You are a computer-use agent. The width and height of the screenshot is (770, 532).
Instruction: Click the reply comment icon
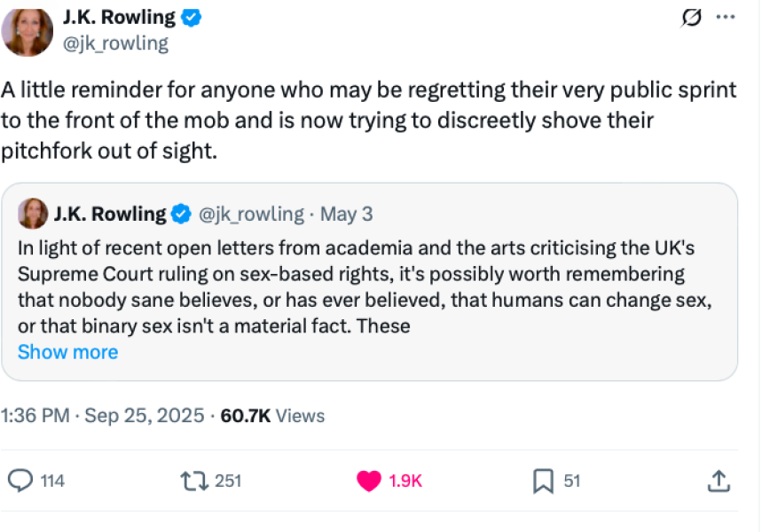20,481
